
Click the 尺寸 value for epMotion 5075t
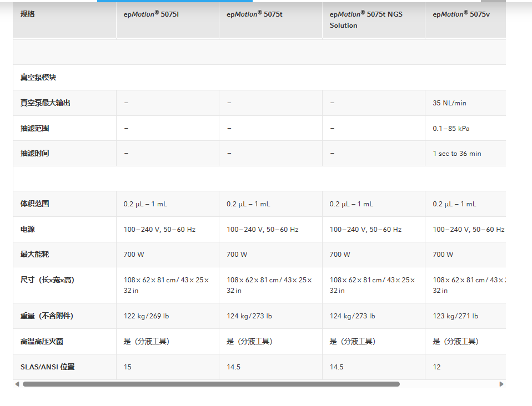pyautogui.click(x=269, y=285)
